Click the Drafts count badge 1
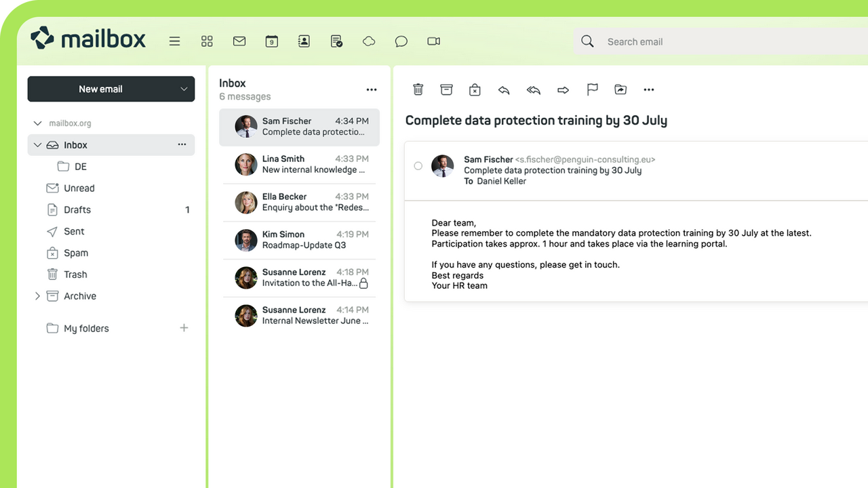The image size is (868, 488). (187, 210)
